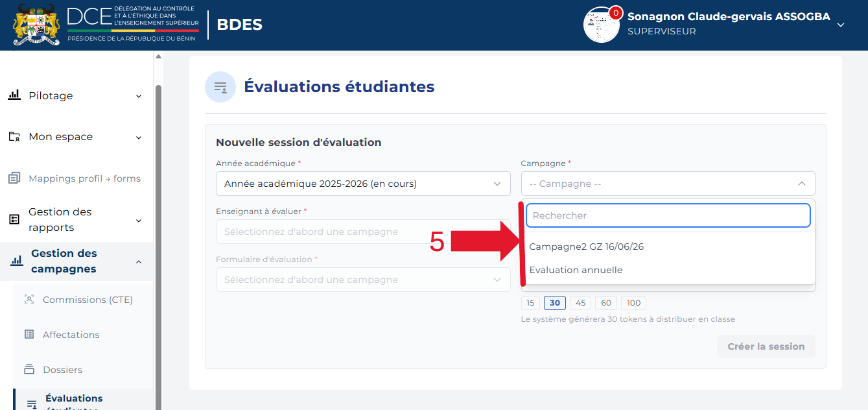Screen dimensions: 868x410
Task: Click the Formulaire d'évaluation chevron
Action: click(497, 280)
